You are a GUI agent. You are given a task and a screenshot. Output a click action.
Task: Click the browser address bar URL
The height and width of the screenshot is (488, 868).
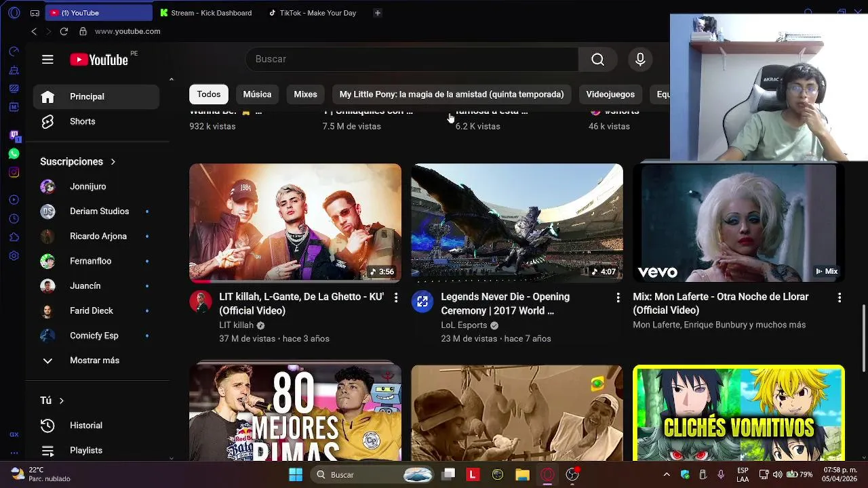pos(127,31)
